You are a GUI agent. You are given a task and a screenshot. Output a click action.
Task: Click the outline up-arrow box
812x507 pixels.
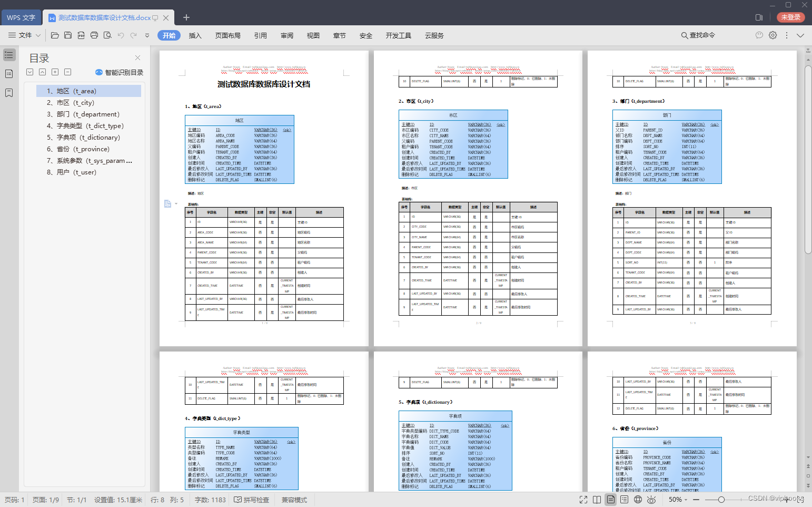pyautogui.click(x=42, y=72)
